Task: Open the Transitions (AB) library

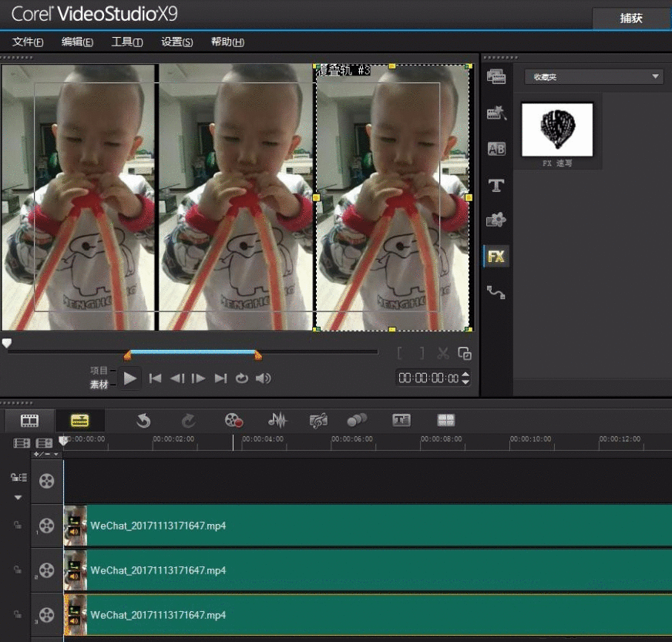Action: [496, 149]
